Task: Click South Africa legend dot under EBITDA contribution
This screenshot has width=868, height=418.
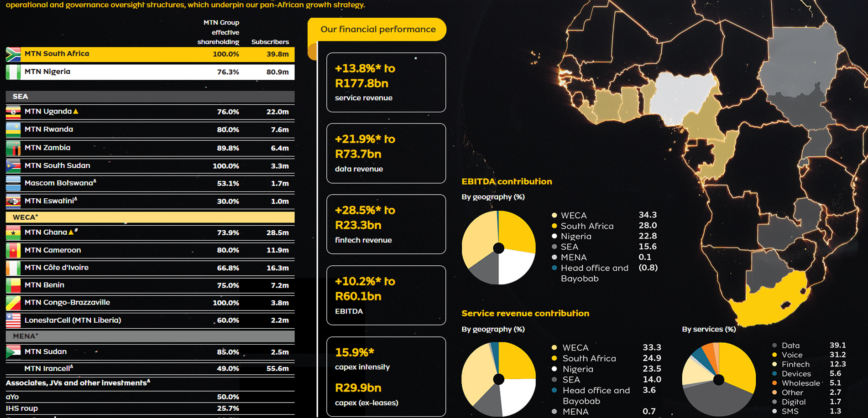Action: tap(554, 226)
